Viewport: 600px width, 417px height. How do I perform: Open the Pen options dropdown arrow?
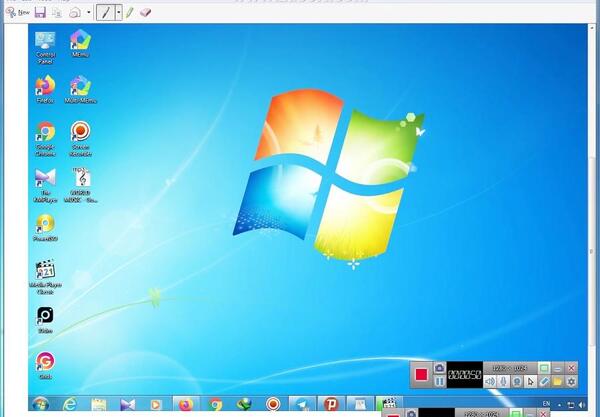pyautogui.click(x=119, y=13)
